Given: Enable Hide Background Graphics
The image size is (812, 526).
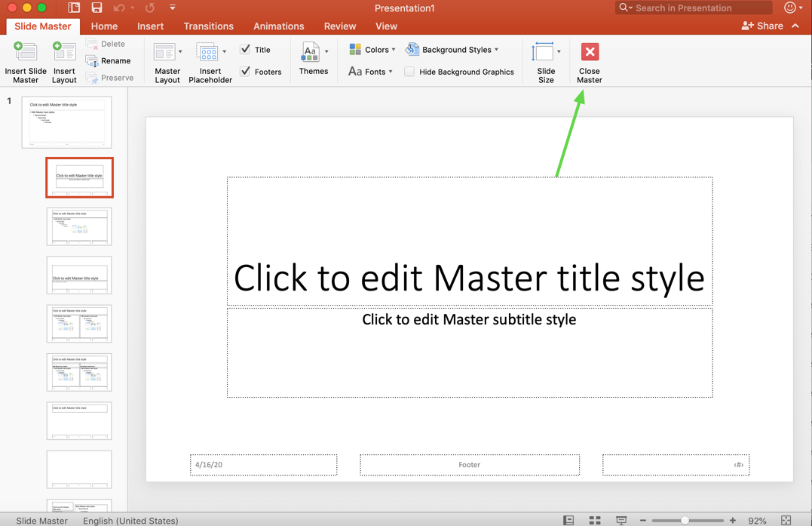Looking at the screenshot, I should coord(409,72).
